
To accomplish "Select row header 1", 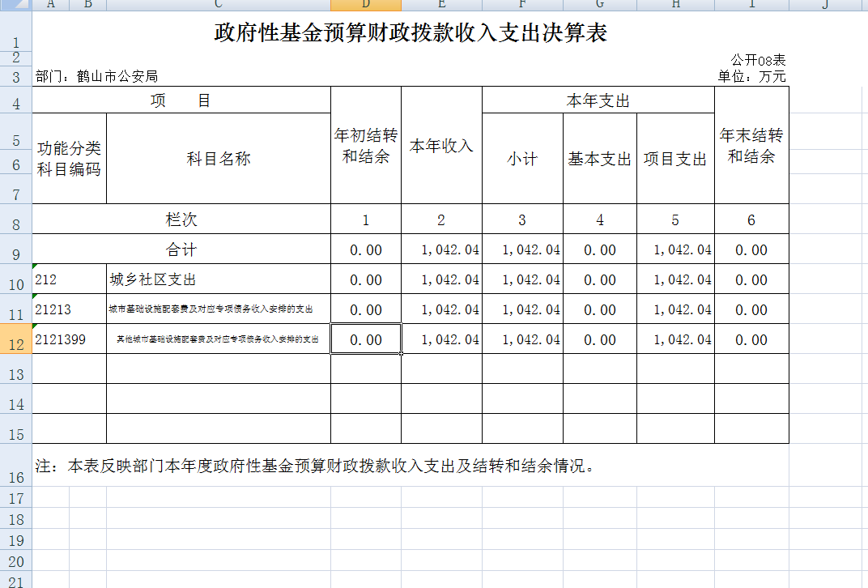I will pyautogui.click(x=16, y=31).
